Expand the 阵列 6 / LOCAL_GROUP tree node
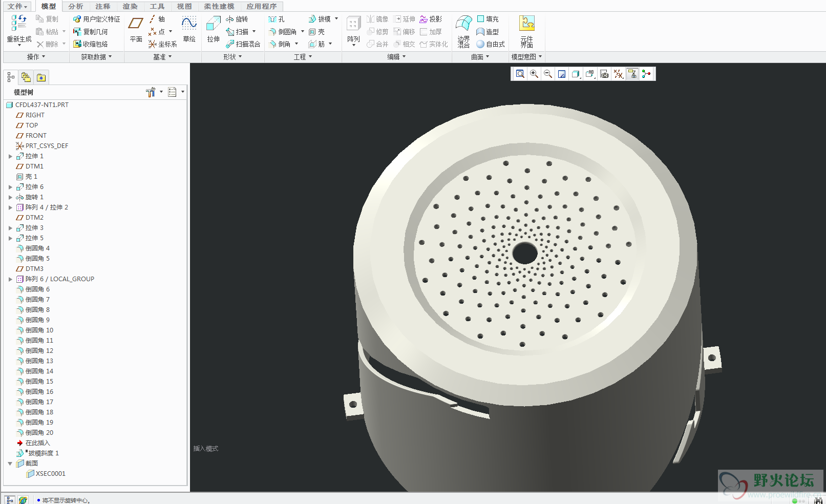826x504 pixels. pos(10,279)
